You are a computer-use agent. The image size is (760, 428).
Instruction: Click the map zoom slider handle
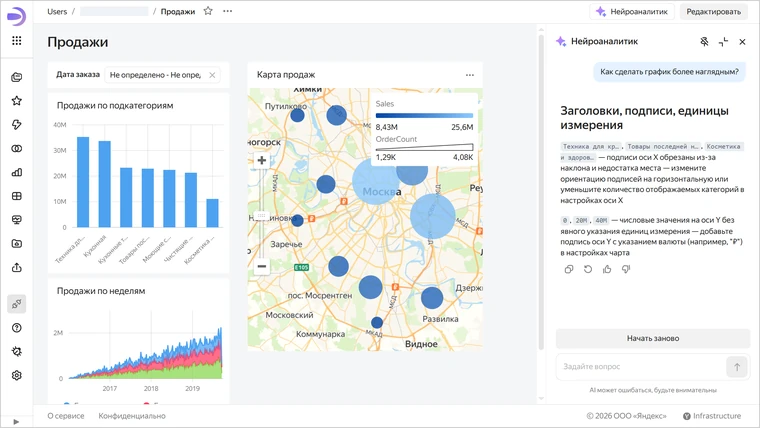[x=262, y=215]
